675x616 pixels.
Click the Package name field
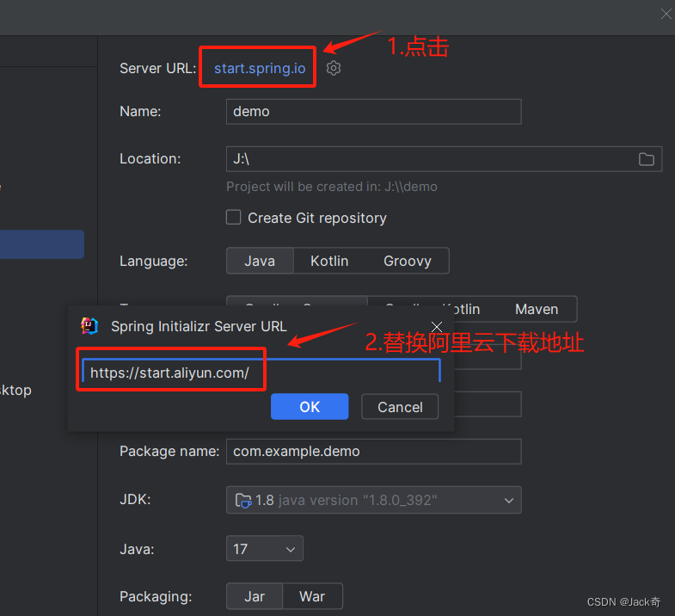coord(374,452)
